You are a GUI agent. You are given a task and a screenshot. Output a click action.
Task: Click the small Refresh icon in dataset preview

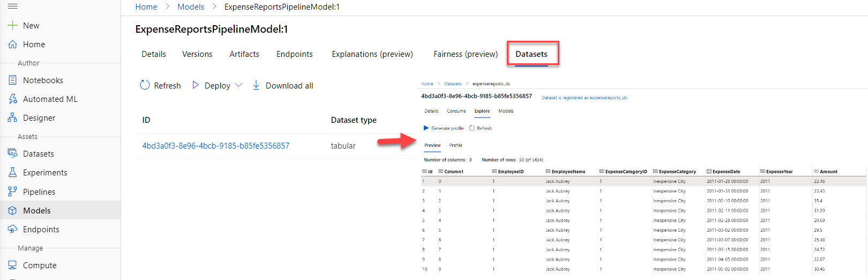pyautogui.click(x=472, y=128)
